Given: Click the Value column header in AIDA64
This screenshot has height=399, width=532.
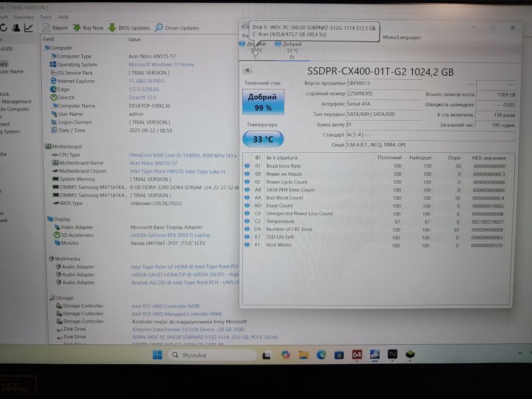Looking at the screenshot, I should click(x=135, y=39).
